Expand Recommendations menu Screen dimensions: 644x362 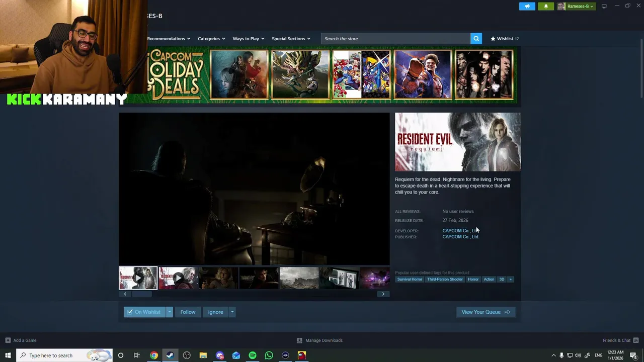[169, 39]
